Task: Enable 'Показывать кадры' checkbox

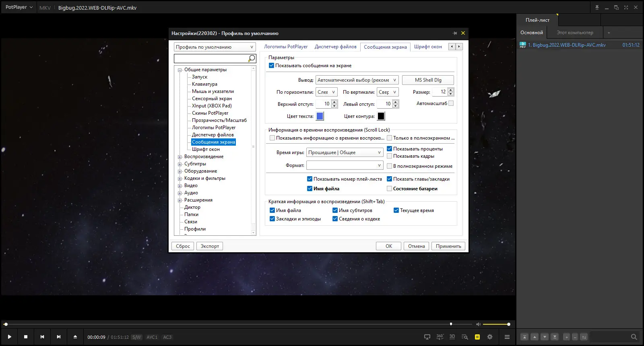Action: 389,156
